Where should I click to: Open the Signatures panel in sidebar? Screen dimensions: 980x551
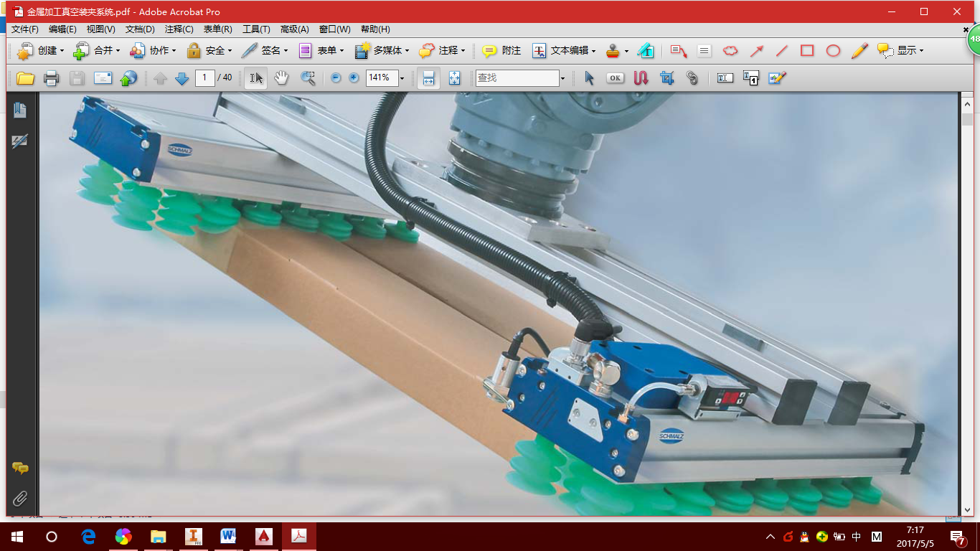tap(20, 141)
